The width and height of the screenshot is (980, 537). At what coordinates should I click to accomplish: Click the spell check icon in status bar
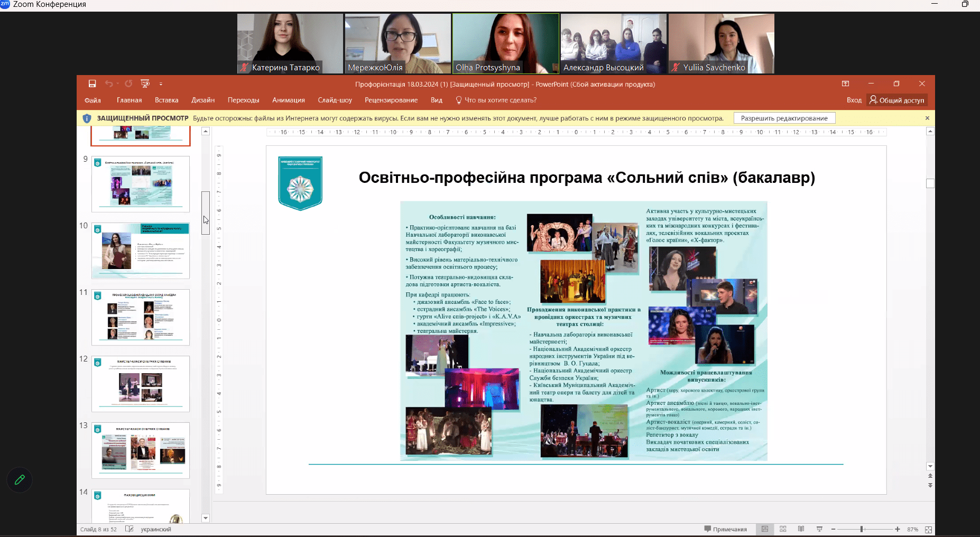(x=129, y=529)
